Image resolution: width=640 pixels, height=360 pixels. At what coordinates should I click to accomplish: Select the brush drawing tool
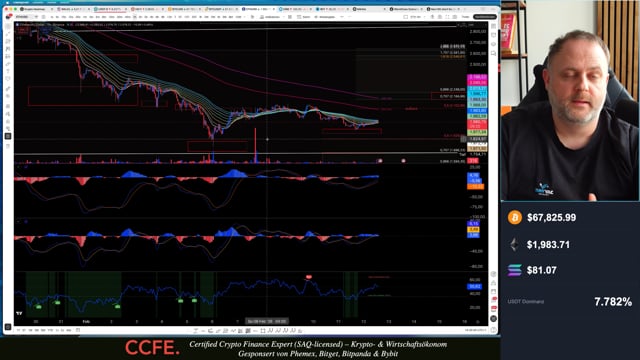[x=8, y=64]
